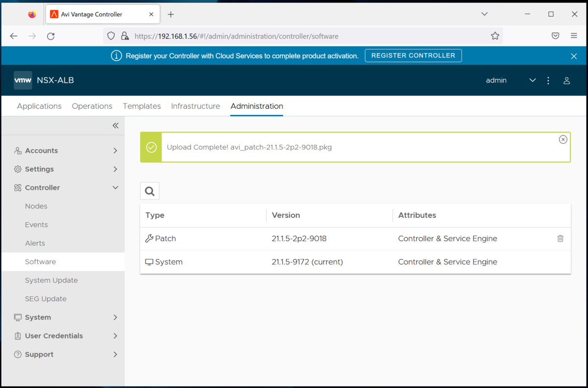Click the vmw logo
Image resolution: width=588 pixels, height=388 pixels.
23,80
